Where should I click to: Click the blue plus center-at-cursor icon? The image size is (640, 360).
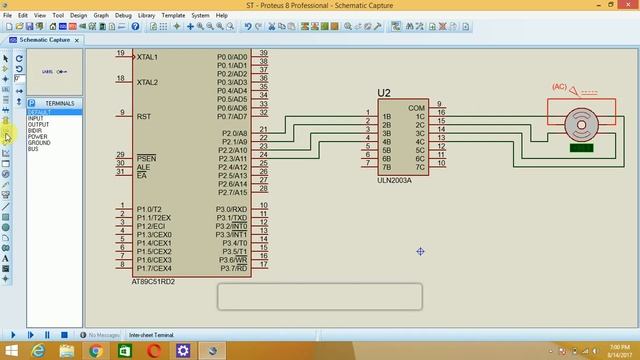pyautogui.click(x=190, y=27)
